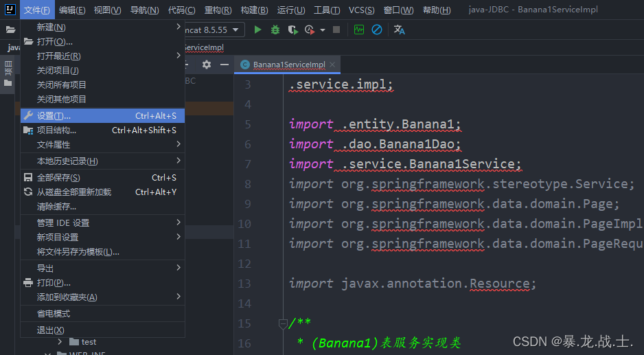
Task: Open project panel gear settings
Action: pyautogui.click(x=207, y=65)
